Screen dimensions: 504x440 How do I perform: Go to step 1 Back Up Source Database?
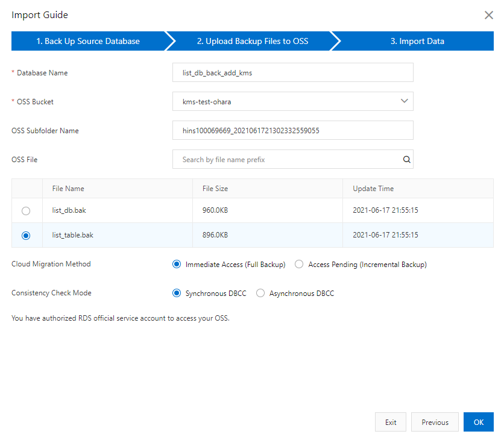[88, 41]
